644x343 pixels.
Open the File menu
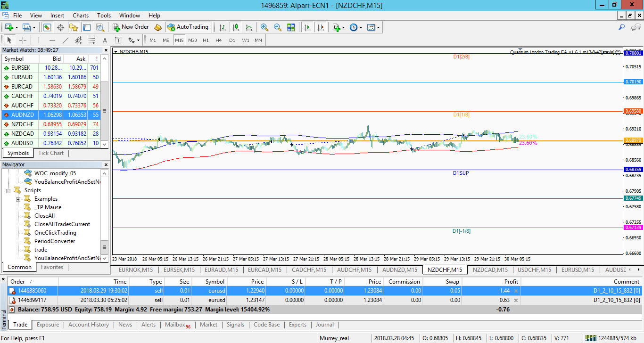17,16
